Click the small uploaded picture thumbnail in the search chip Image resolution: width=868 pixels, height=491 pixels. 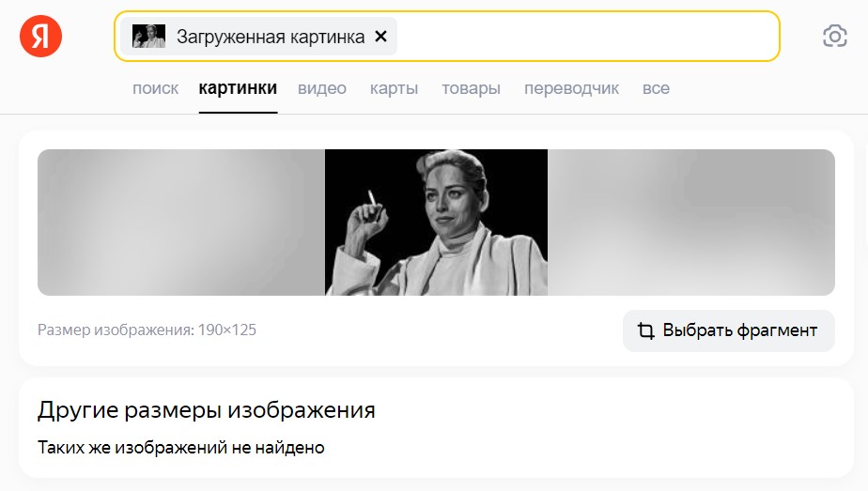149,37
